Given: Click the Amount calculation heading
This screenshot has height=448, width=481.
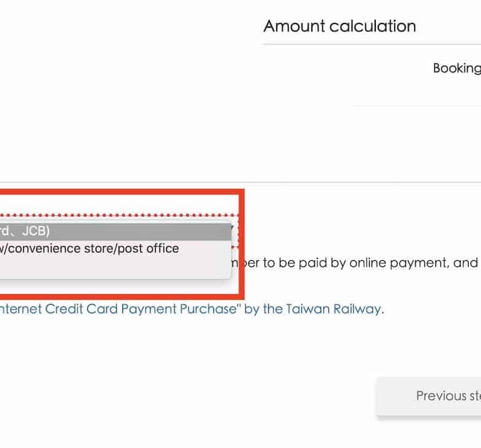Looking at the screenshot, I should coord(340,26).
